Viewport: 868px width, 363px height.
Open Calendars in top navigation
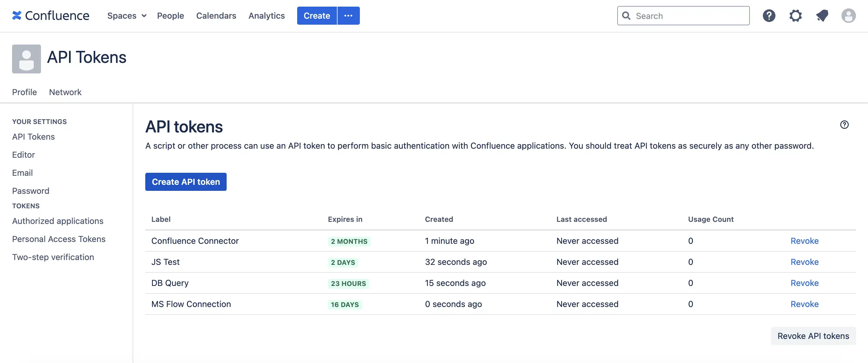[x=216, y=15]
